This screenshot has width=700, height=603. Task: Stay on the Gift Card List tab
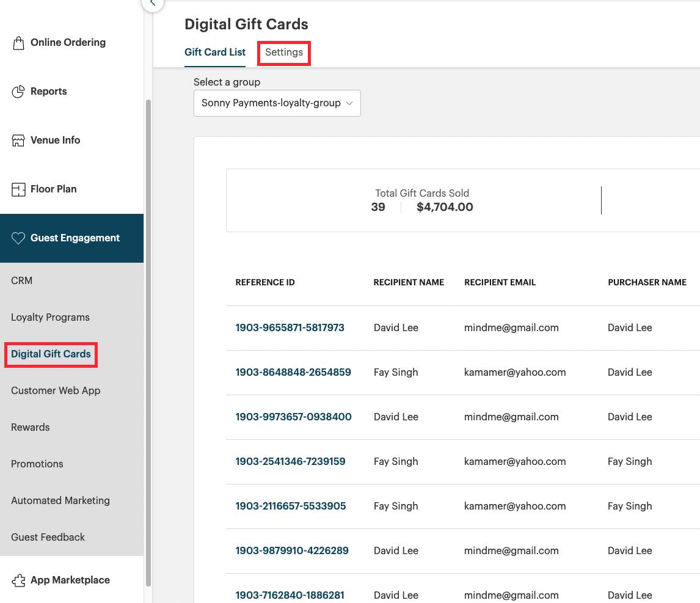pos(214,53)
